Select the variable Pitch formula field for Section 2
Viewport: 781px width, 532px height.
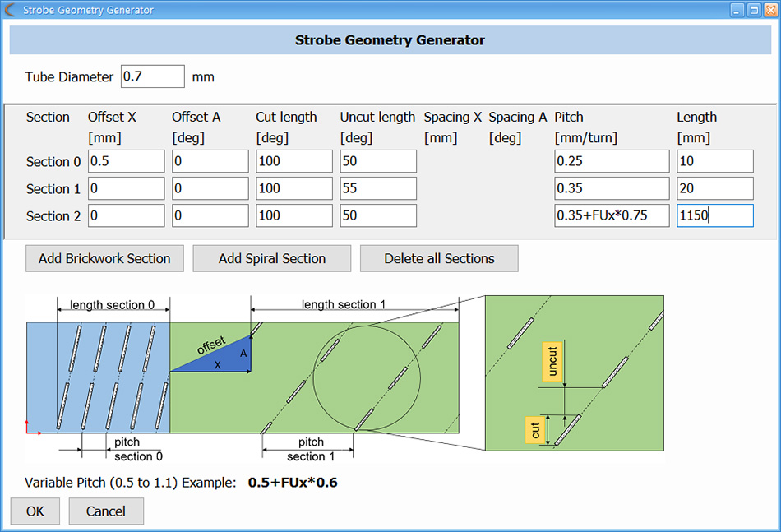point(612,215)
